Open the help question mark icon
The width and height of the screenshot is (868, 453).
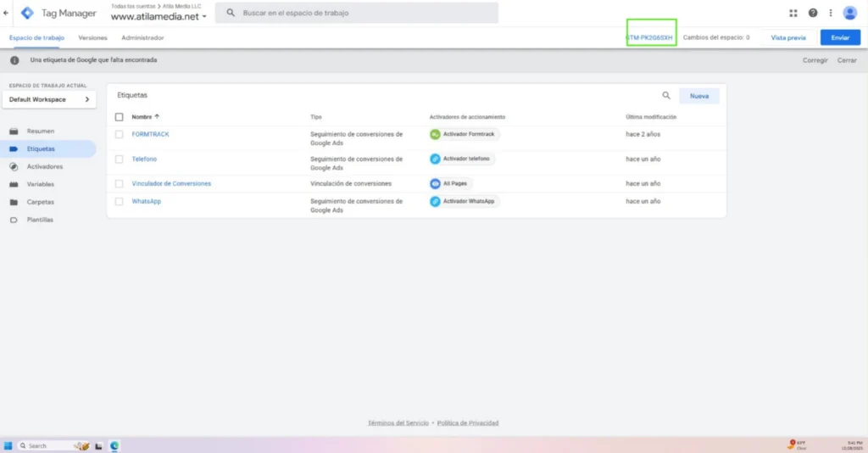click(813, 13)
